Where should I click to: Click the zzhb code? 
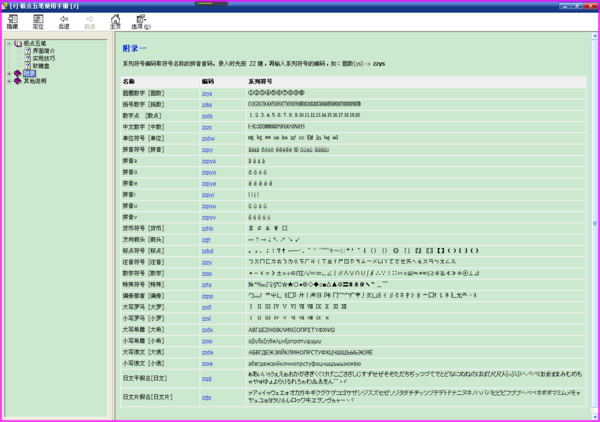point(207,228)
